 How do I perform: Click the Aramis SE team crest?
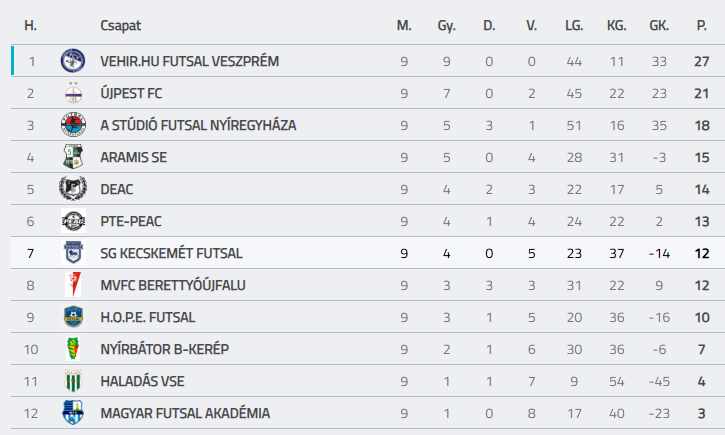(x=73, y=157)
